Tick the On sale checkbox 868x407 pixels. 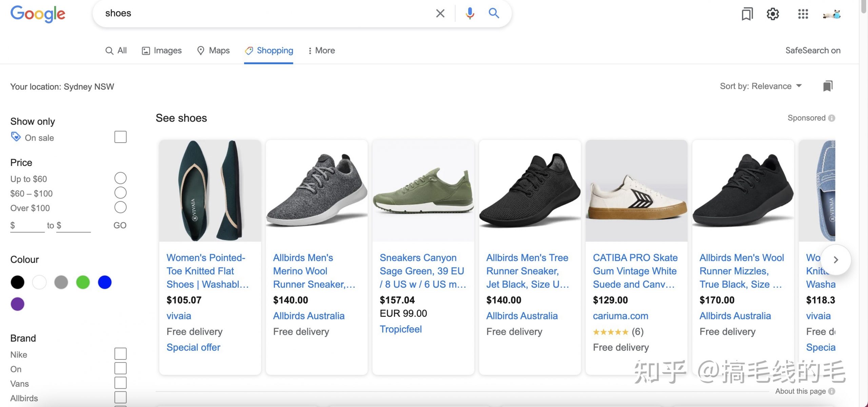click(x=120, y=137)
